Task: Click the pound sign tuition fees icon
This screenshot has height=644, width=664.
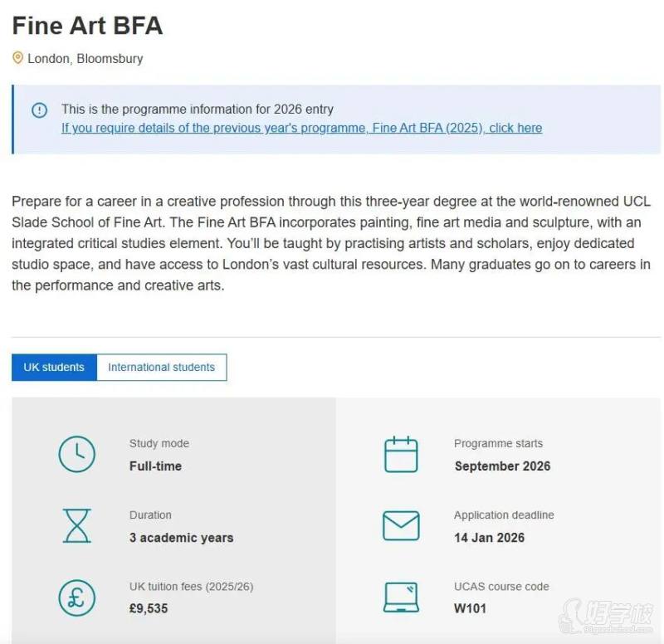Action: pos(76,598)
